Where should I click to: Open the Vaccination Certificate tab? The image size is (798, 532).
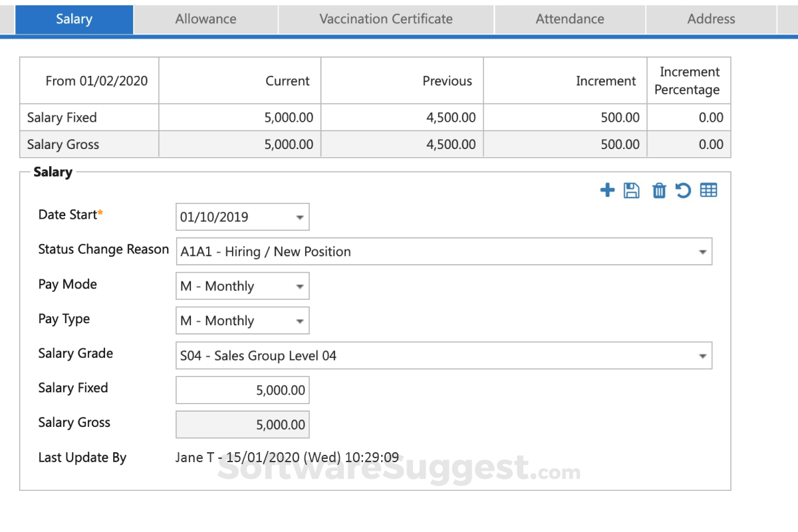386,19
